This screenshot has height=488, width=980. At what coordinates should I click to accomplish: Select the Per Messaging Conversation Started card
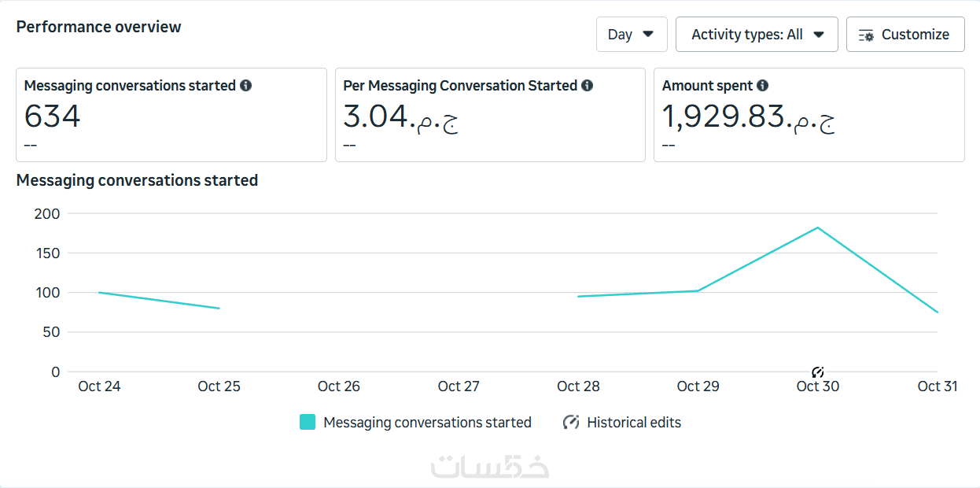tap(489, 115)
